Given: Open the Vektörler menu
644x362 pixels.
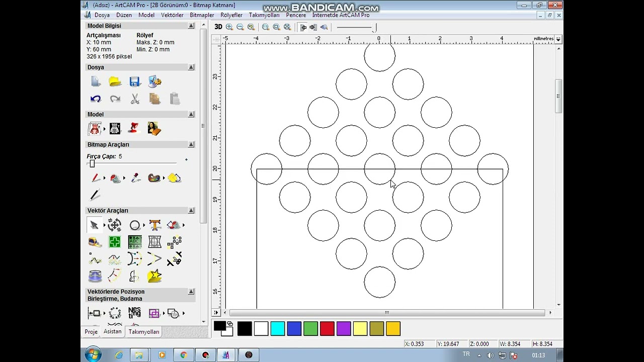Looking at the screenshot, I should point(172,15).
